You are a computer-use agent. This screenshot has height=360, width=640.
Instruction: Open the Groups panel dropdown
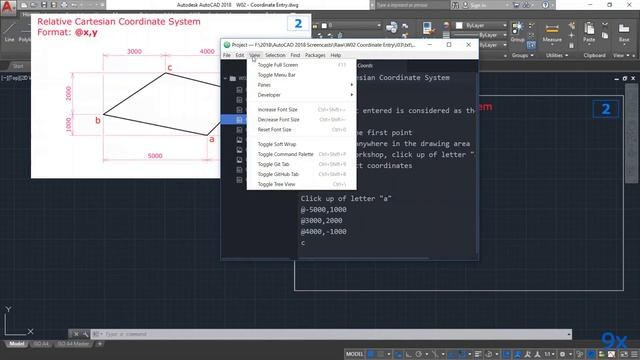(x=523, y=55)
